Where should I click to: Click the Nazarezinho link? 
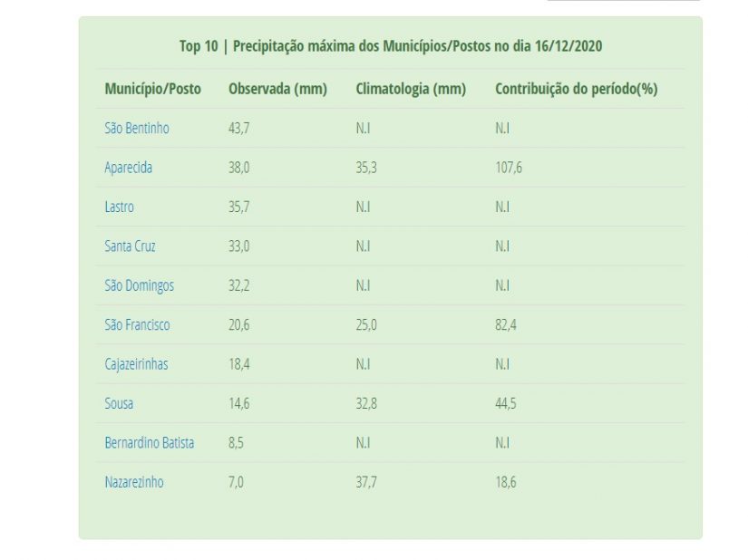[134, 482]
